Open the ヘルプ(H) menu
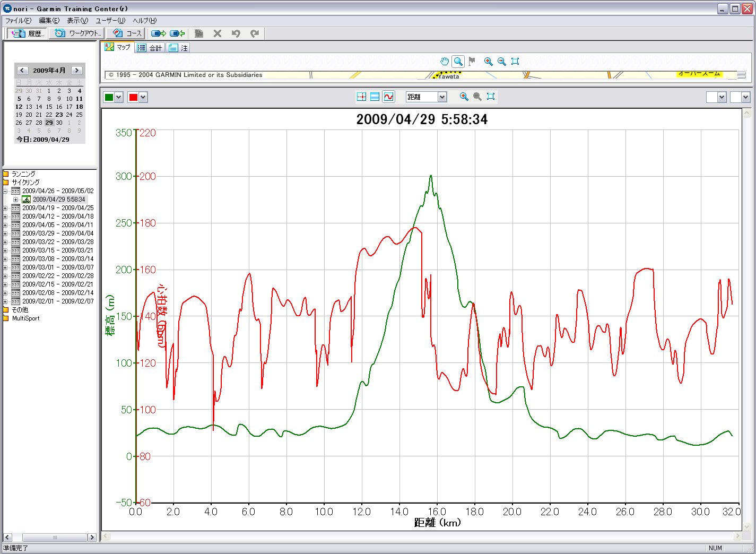This screenshot has height=554, width=756. (145, 21)
